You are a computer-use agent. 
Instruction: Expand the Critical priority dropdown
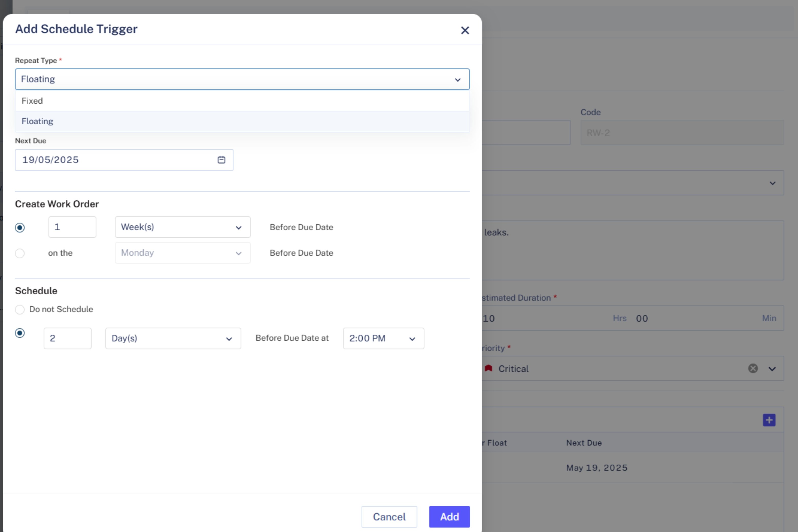click(x=772, y=368)
